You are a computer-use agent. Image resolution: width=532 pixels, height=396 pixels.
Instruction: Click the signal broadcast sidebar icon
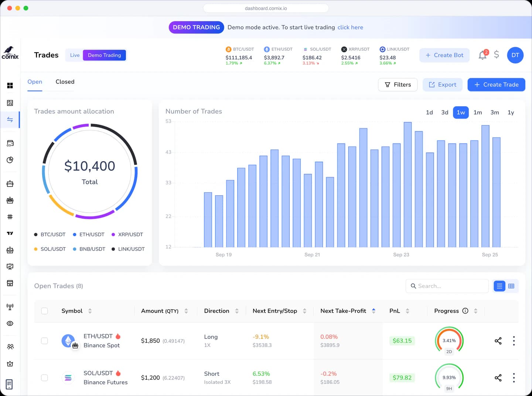[x=10, y=307]
